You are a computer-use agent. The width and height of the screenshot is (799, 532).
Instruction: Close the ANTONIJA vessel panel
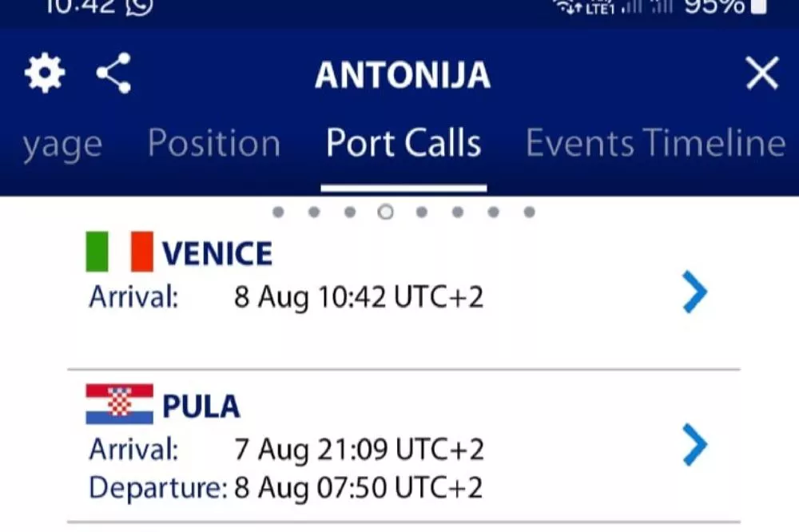pyautogui.click(x=761, y=74)
